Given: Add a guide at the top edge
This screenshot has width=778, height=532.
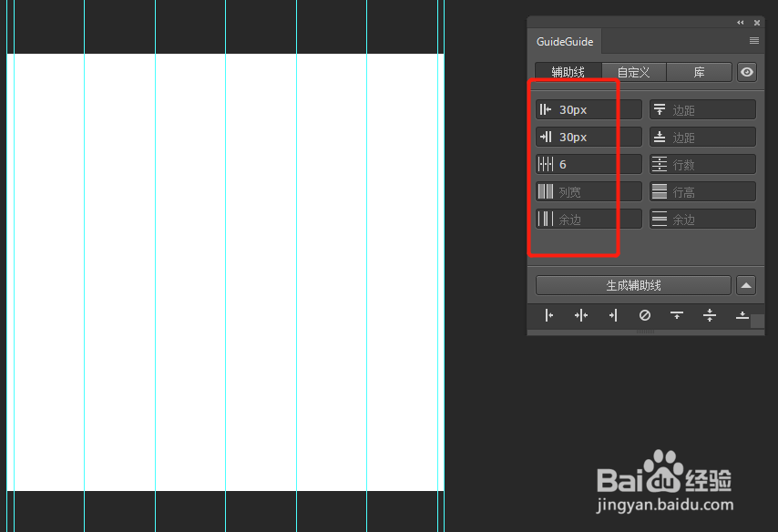Looking at the screenshot, I should point(677,315).
